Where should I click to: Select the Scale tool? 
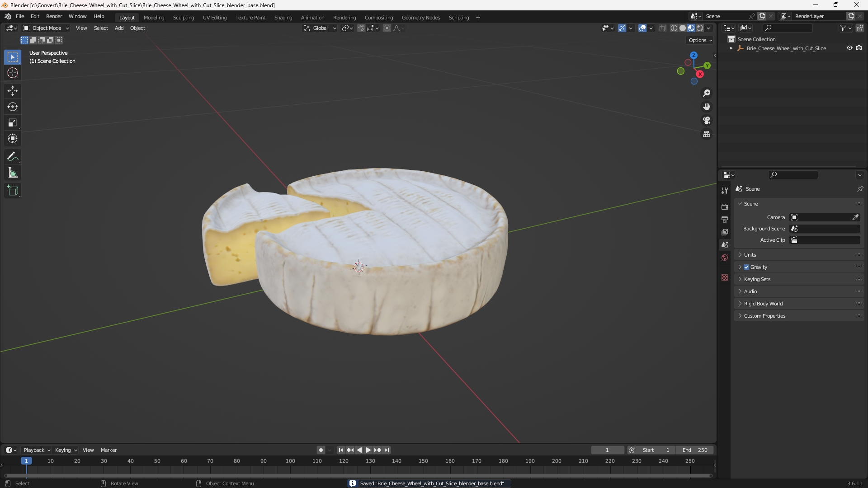tap(13, 122)
